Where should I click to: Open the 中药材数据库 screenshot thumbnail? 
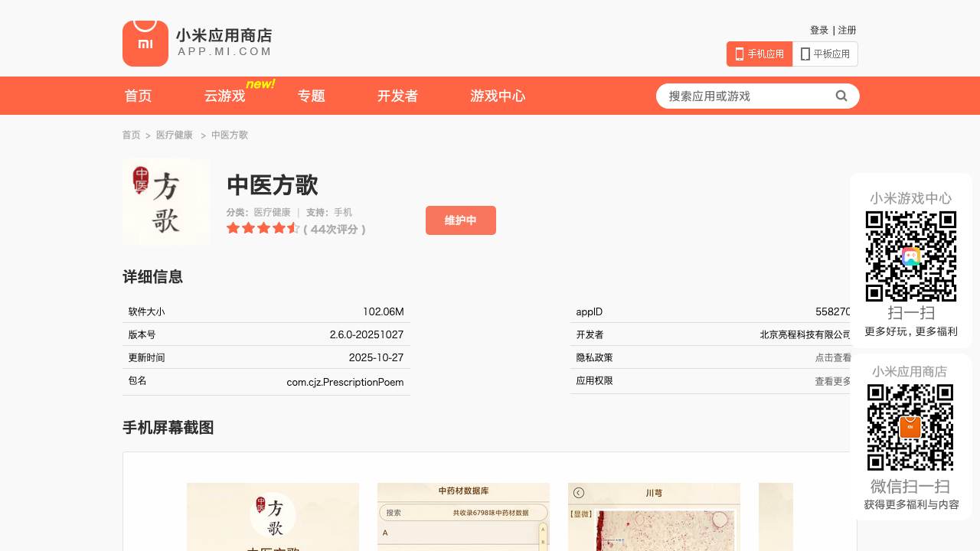[463, 517]
